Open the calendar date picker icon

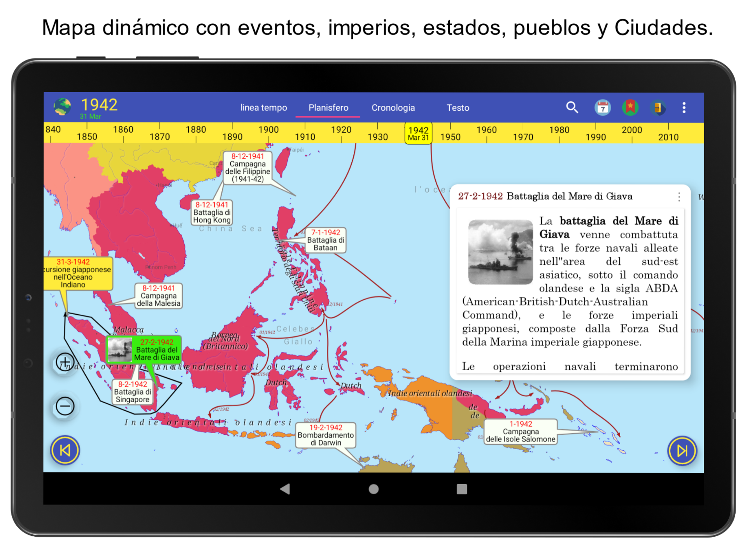click(603, 107)
